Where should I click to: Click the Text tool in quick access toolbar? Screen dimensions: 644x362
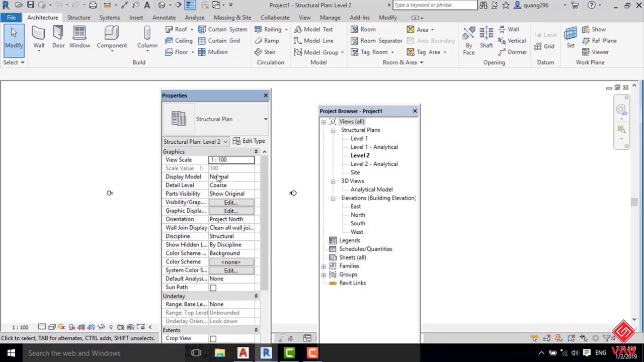147,5
